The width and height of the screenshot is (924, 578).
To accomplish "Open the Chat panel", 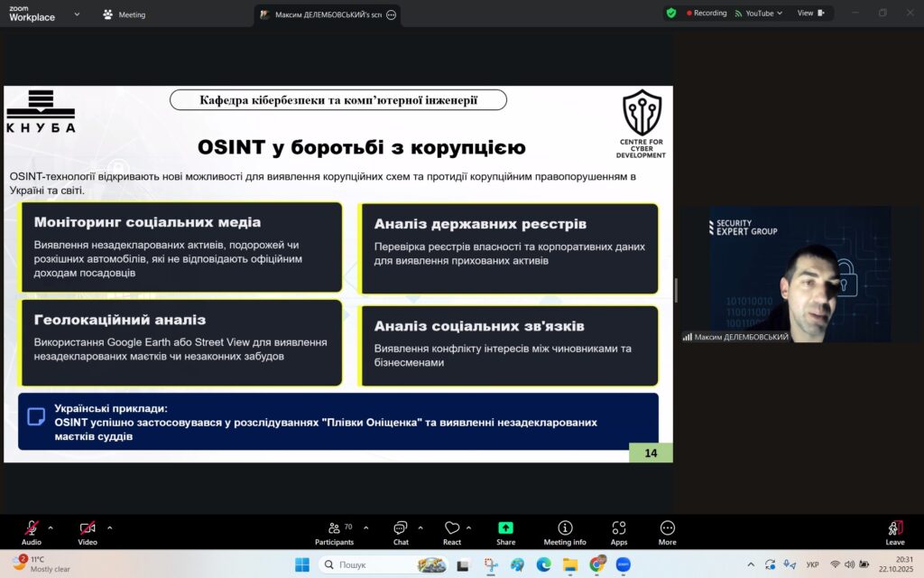I will 400,531.
